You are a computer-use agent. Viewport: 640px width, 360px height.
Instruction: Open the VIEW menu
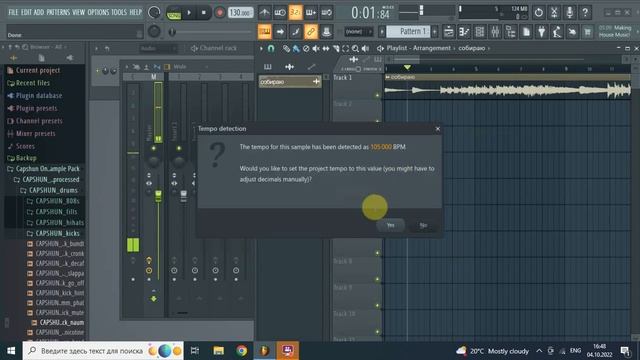(x=78, y=12)
